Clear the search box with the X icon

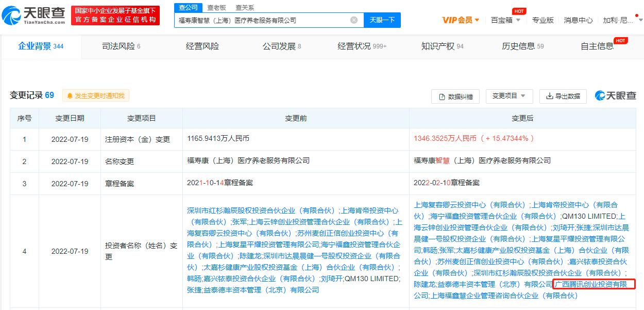(354, 20)
